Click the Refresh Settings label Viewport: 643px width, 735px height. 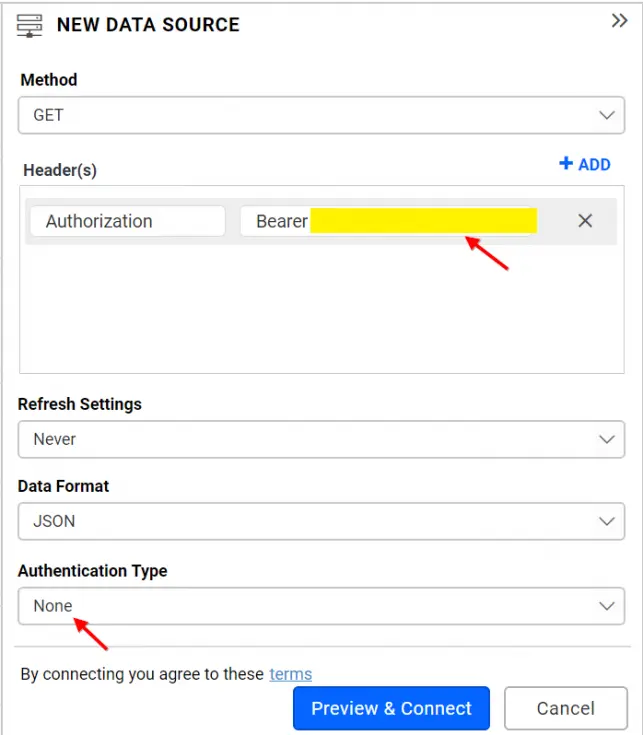[80, 404]
